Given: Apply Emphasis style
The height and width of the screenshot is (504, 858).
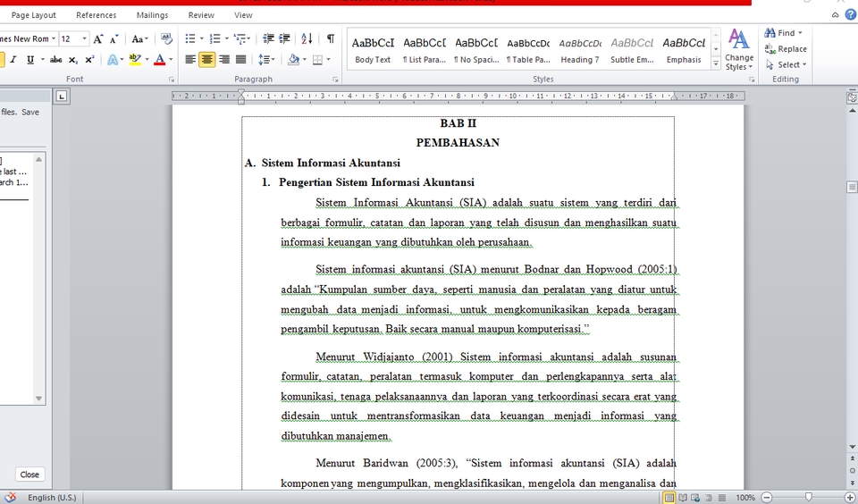Looking at the screenshot, I should click(684, 50).
